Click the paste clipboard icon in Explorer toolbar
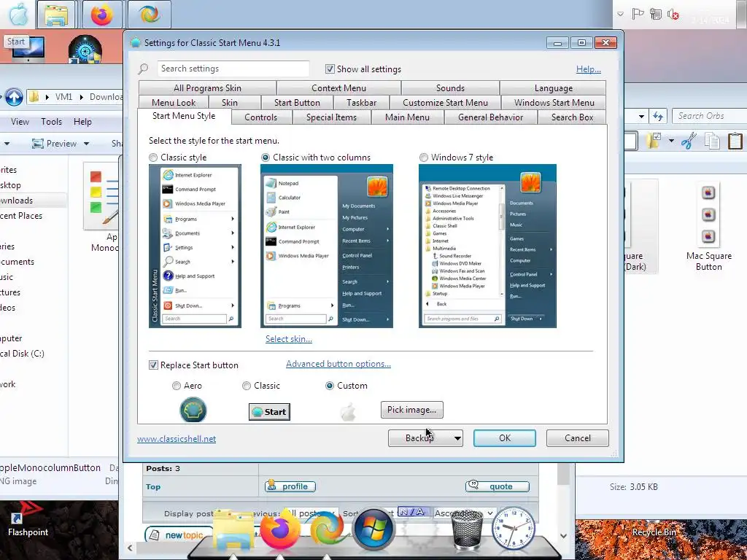The height and width of the screenshot is (560, 747). (735, 141)
